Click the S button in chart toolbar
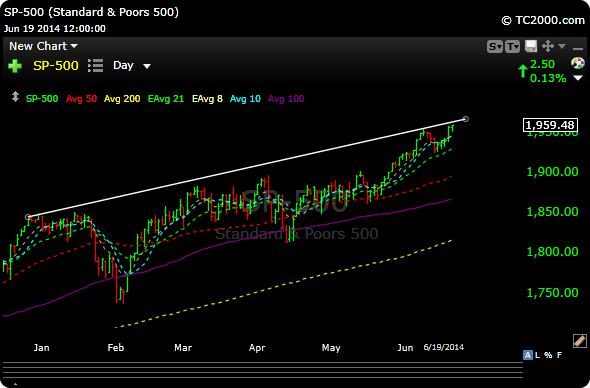The width and height of the screenshot is (590, 388). pyautogui.click(x=495, y=47)
